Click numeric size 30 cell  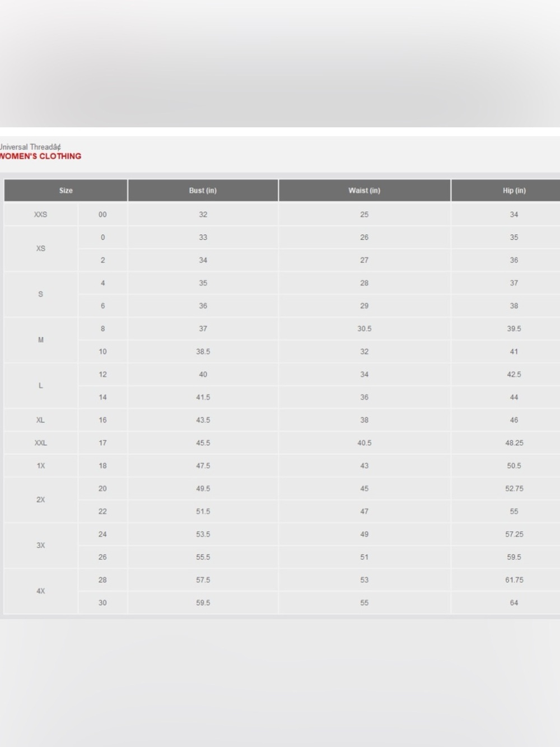point(102,603)
